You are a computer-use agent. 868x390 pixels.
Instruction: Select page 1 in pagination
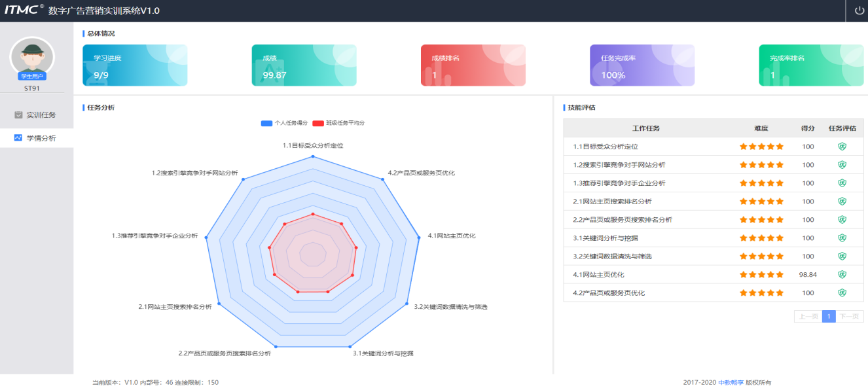pyautogui.click(x=829, y=317)
